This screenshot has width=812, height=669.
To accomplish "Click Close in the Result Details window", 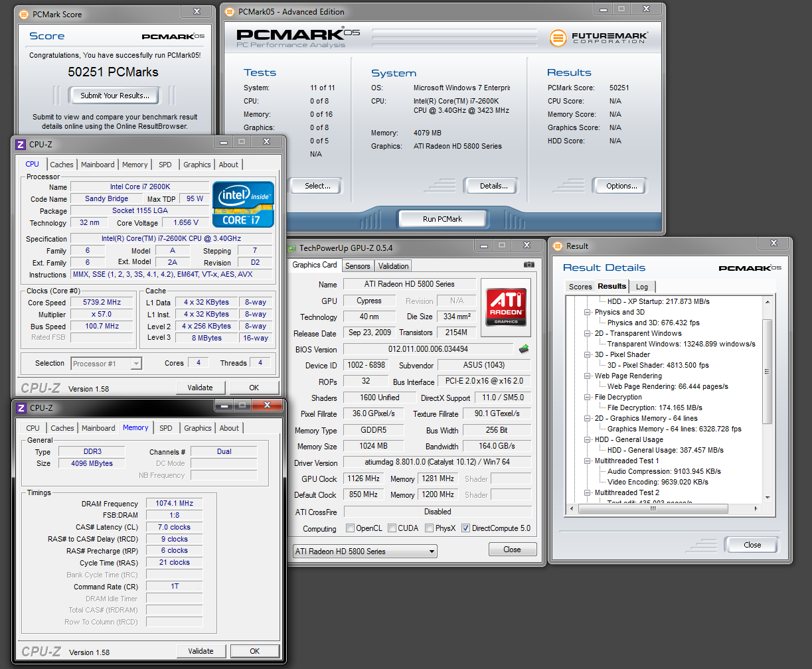I will click(752, 545).
